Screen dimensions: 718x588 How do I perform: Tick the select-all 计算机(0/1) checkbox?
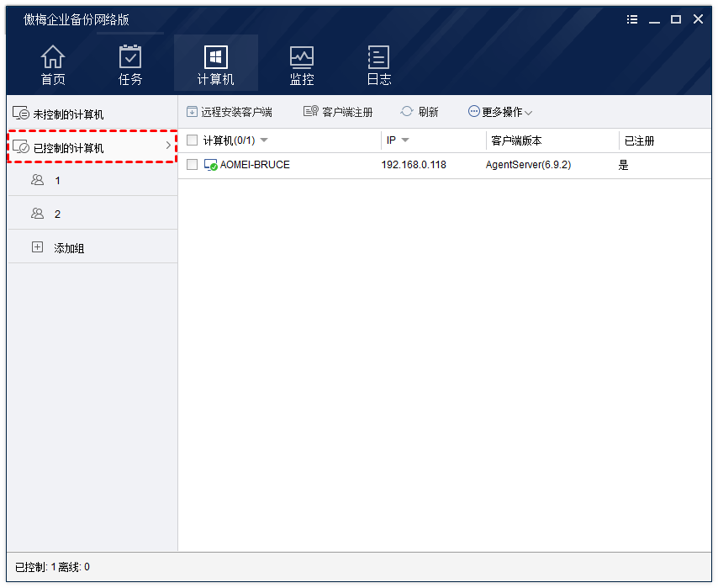(192, 140)
